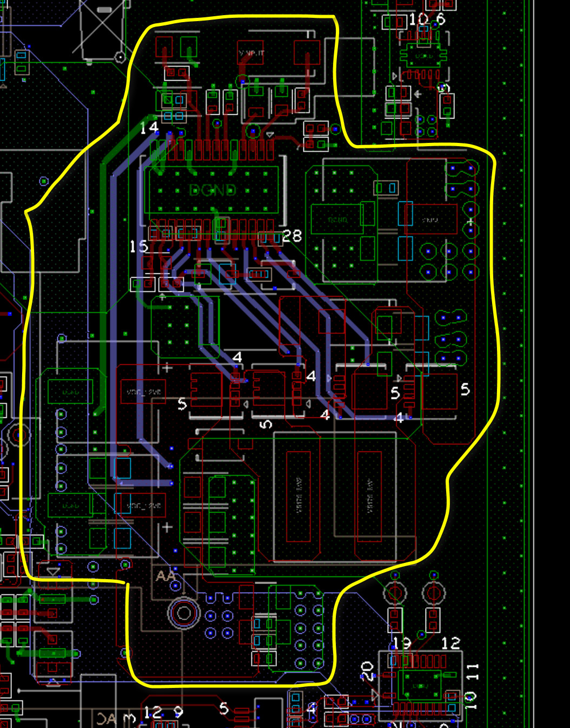The height and width of the screenshot is (728, 570).
Task: Click the left-pointing arrow marker near top right
Action: coord(418,94)
